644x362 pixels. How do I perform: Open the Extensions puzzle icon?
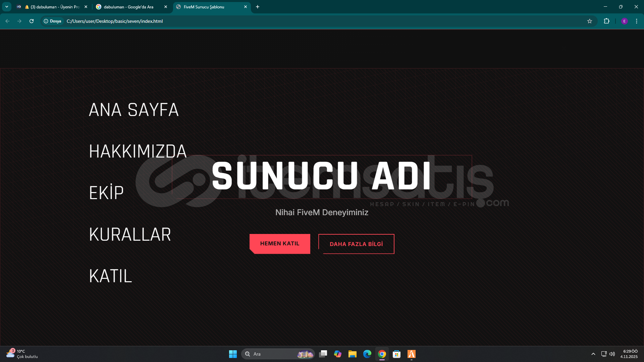(x=606, y=21)
